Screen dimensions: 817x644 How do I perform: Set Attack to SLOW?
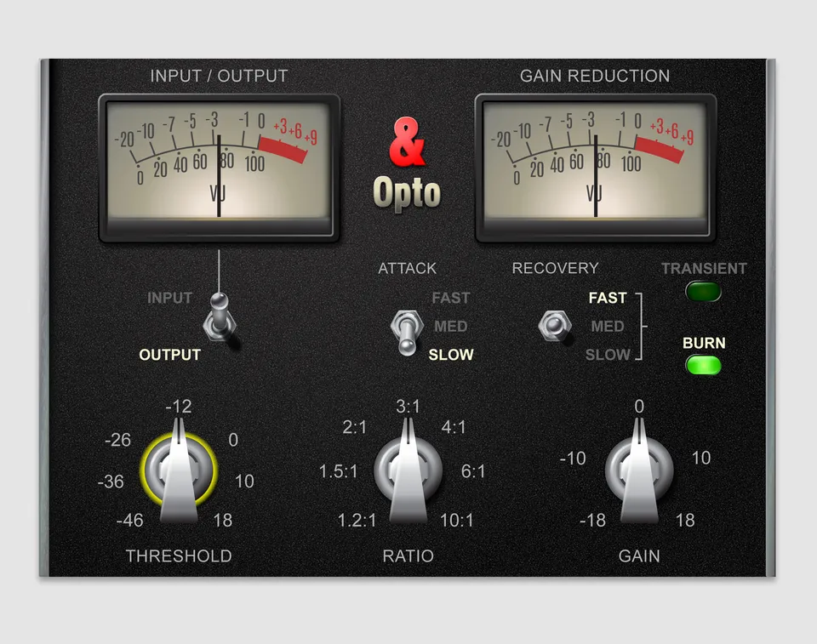pos(451,355)
